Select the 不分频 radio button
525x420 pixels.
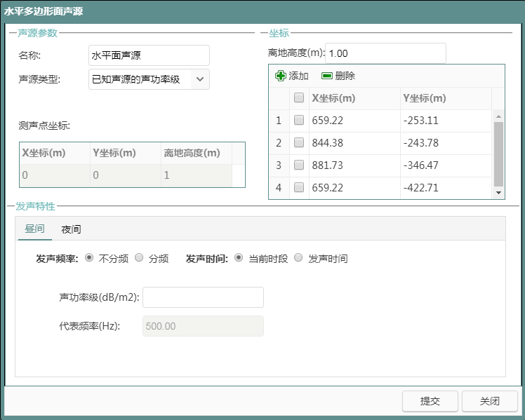pos(89,258)
